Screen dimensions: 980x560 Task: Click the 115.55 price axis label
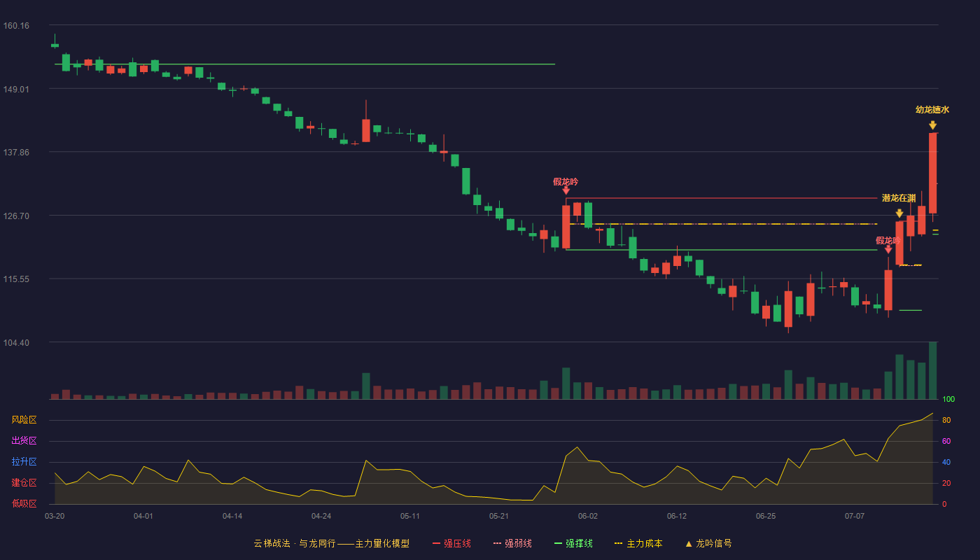[x=16, y=279]
